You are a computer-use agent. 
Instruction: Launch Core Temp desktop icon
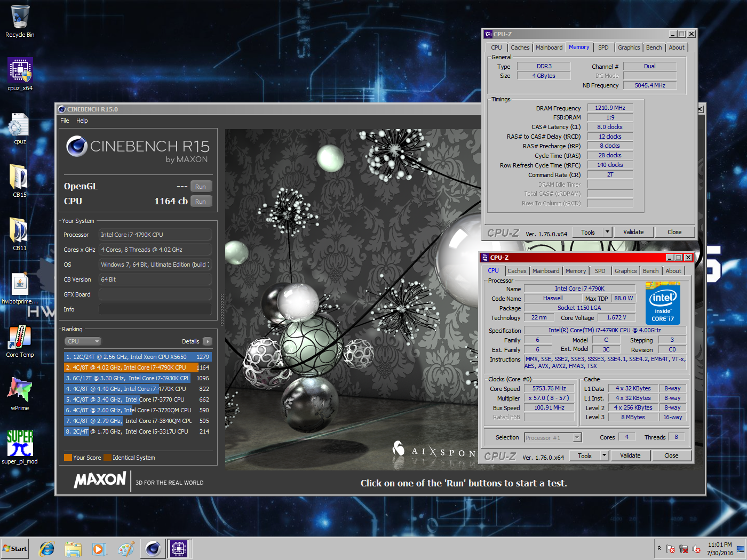20,341
